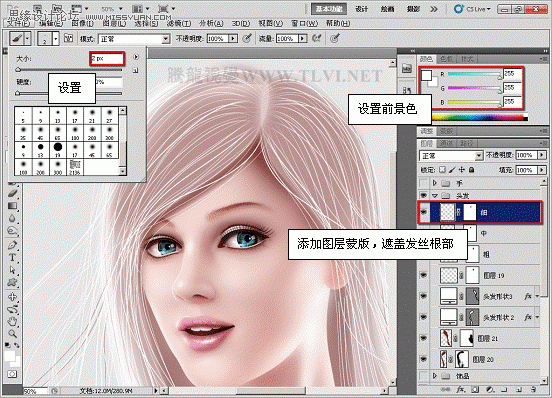552x398 pixels.
Task: Switch to the 色板 swatches tab
Action: click(446, 59)
